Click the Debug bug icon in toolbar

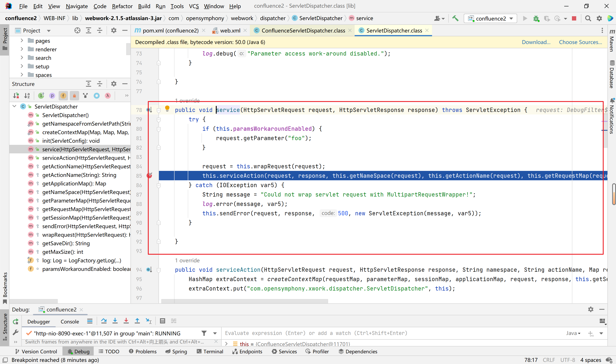pos(536,18)
